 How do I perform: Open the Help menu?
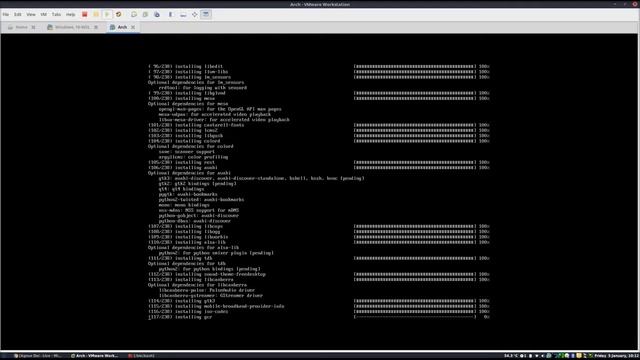[x=71, y=14]
